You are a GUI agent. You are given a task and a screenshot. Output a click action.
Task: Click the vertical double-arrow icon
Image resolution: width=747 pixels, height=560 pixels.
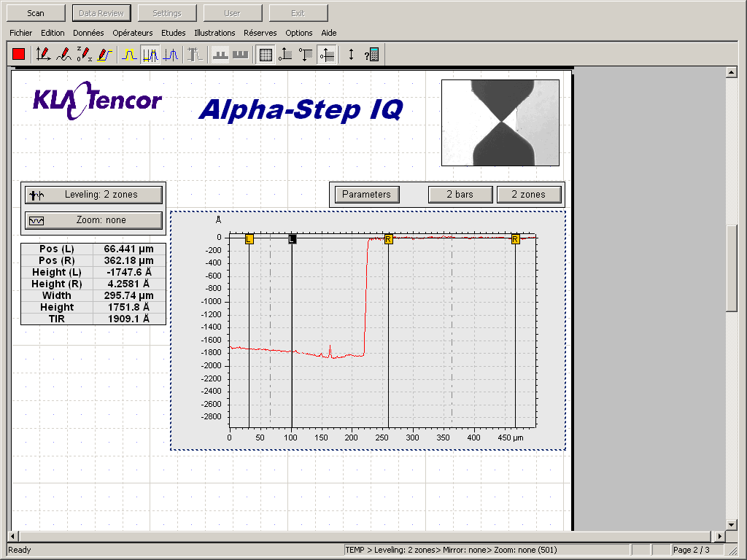click(351, 55)
